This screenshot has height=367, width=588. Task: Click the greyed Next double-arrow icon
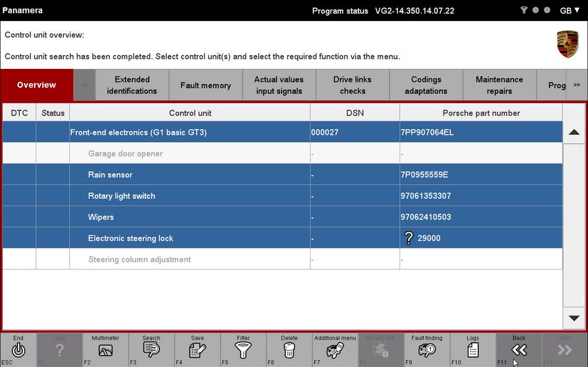click(565, 350)
